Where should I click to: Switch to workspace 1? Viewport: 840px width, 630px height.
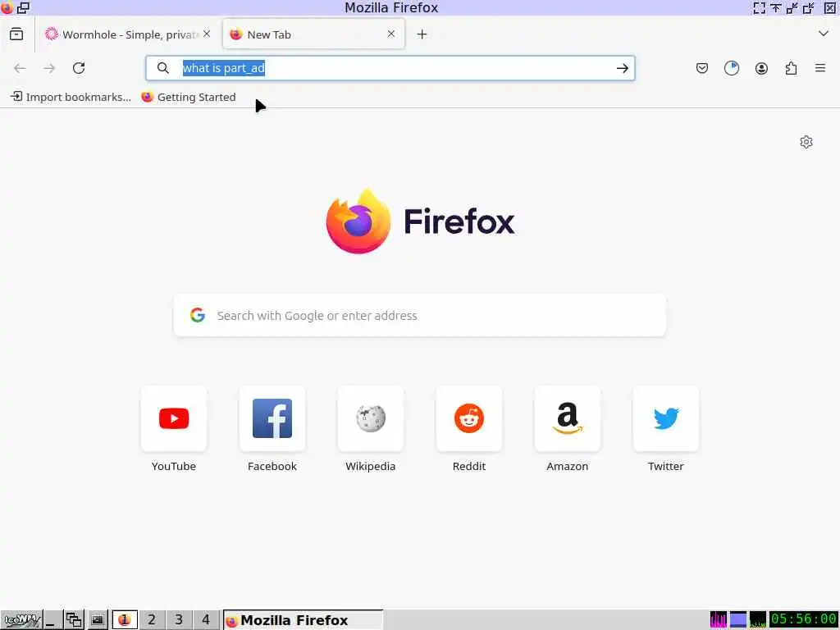point(125,620)
